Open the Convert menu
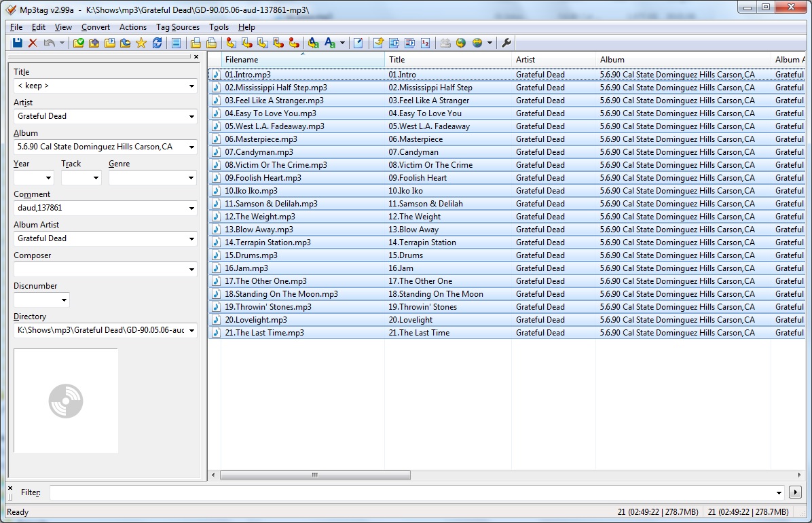The image size is (812, 523). pos(95,27)
